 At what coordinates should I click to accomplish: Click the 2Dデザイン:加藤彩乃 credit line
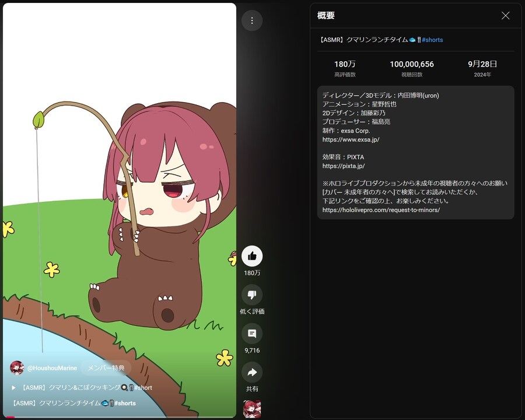click(353, 113)
